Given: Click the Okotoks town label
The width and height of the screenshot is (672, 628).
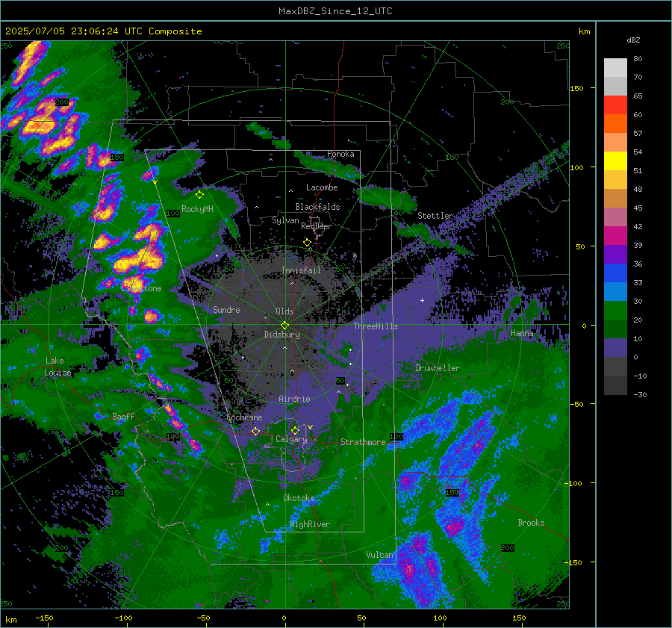Looking at the screenshot, I should (299, 498).
